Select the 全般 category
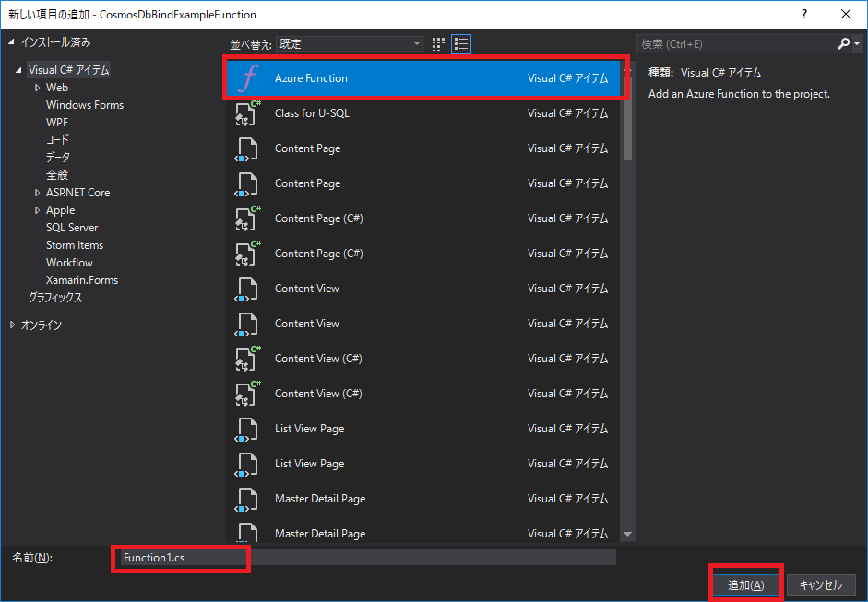The width and height of the screenshot is (868, 602). pyautogui.click(x=57, y=175)
